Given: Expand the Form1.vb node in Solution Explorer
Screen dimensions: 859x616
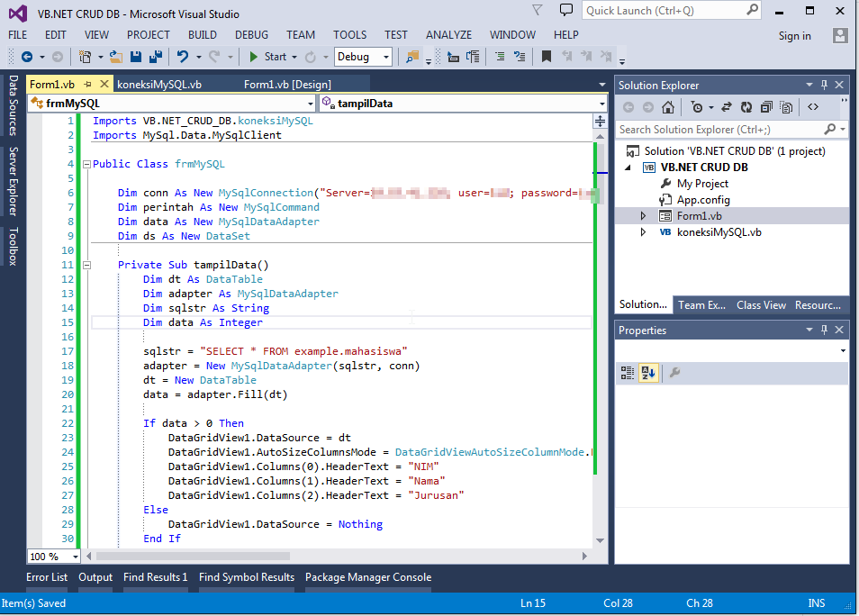Looking at the screenshot, I should click(643, 216).
